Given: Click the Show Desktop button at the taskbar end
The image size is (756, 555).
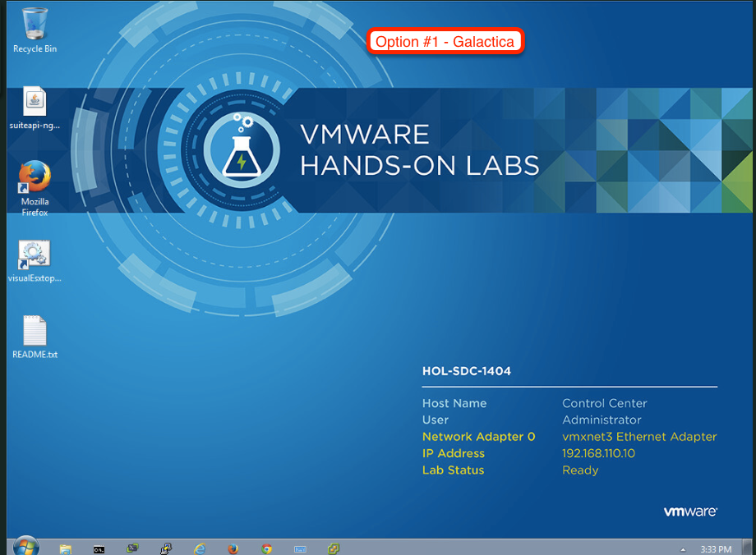Looking at the screenshot, I should click(x=747, y=548).
